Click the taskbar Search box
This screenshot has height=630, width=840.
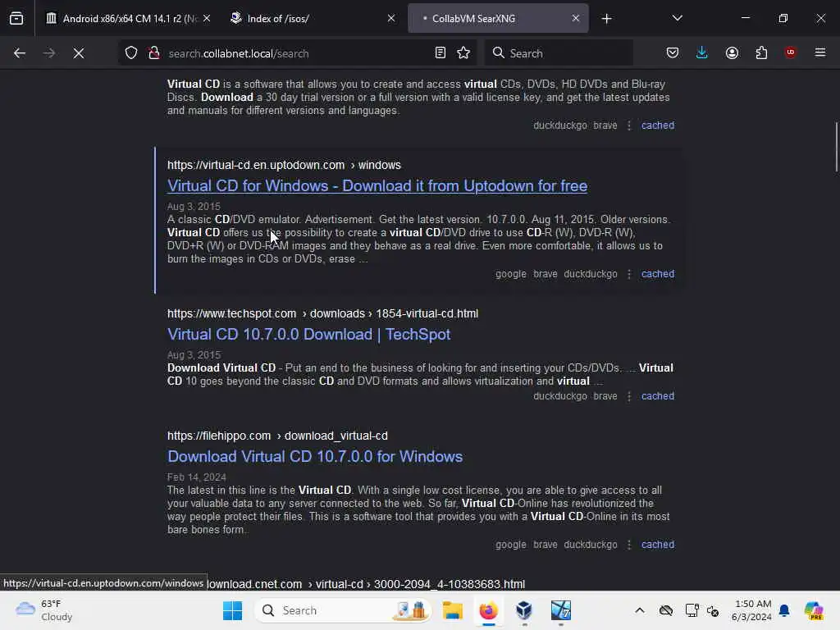pos(343,610)
